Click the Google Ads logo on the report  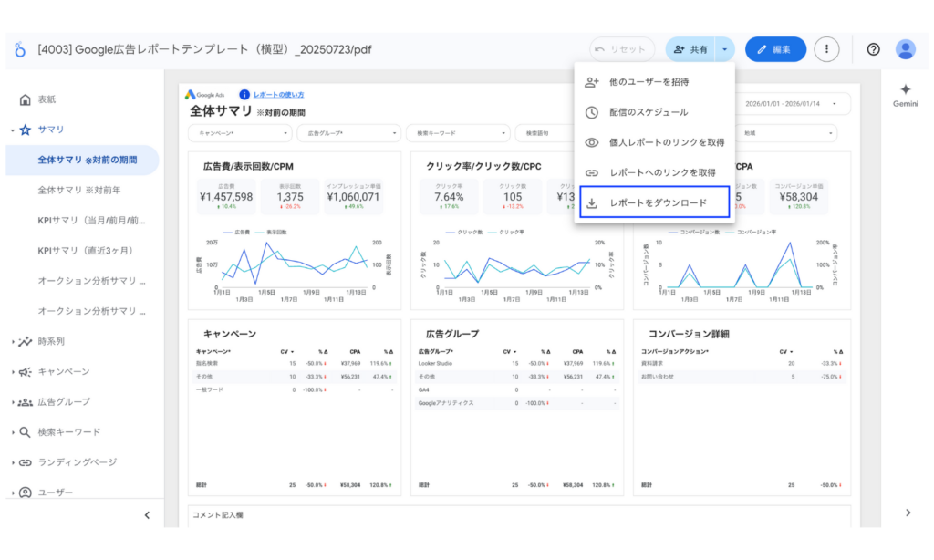coord(203,92)
